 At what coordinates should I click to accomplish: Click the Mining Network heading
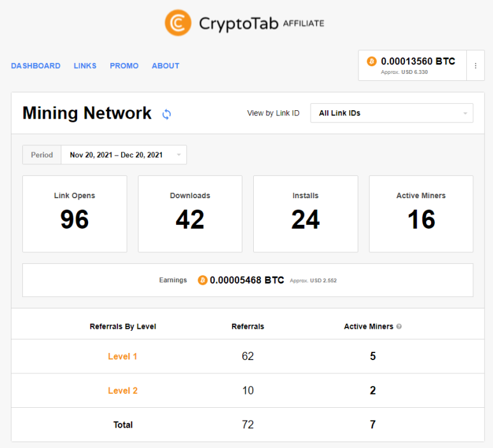[87, 113]
